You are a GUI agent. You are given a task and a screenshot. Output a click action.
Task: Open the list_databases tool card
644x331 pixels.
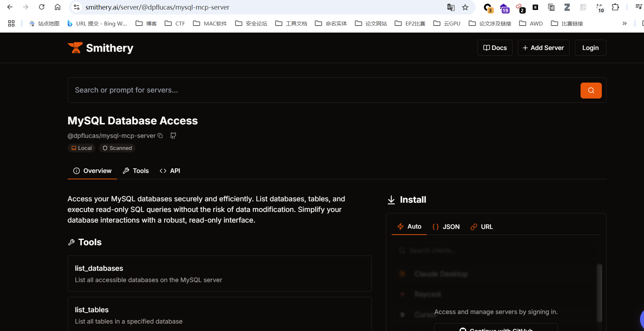tap(219, 274)
